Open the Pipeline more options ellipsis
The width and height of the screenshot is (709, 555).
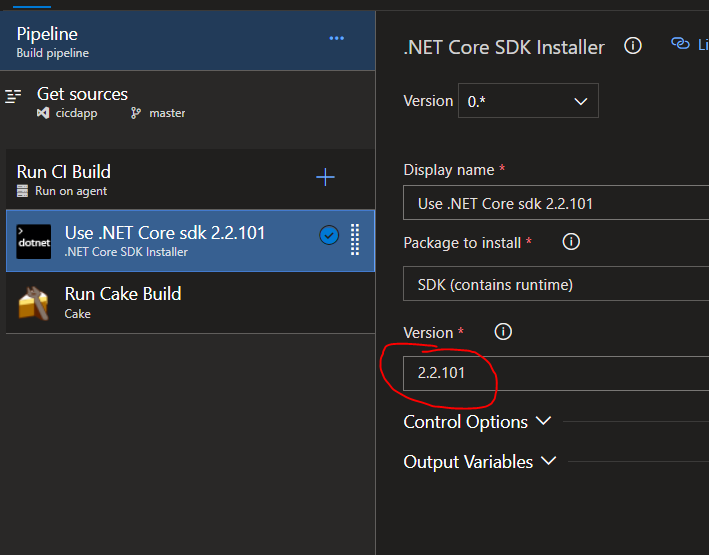click(x=336, y=39)
